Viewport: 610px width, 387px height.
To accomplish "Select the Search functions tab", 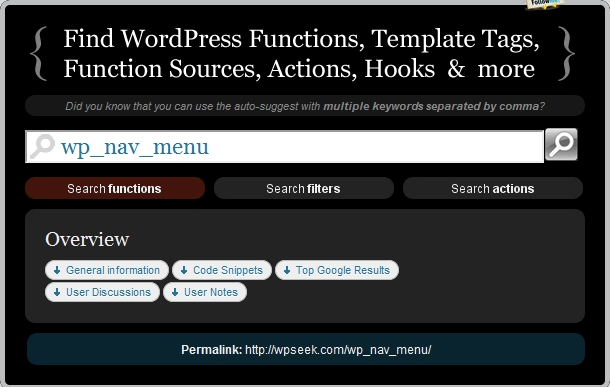I will click(115, 188).
